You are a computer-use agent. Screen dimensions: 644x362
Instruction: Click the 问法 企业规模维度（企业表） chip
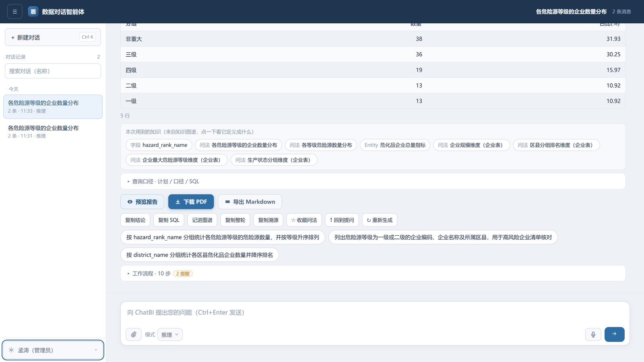pyautogui.click(x=471, y=145)
